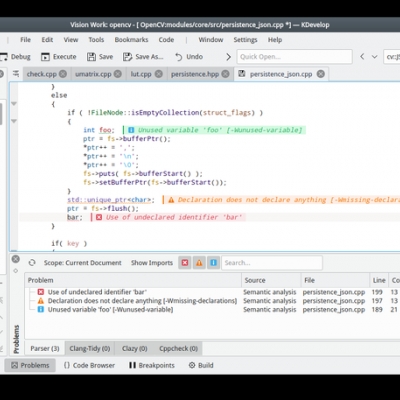Open the Scope: Current Document selector
The image size is (400, 400).
tap(83, 263)
